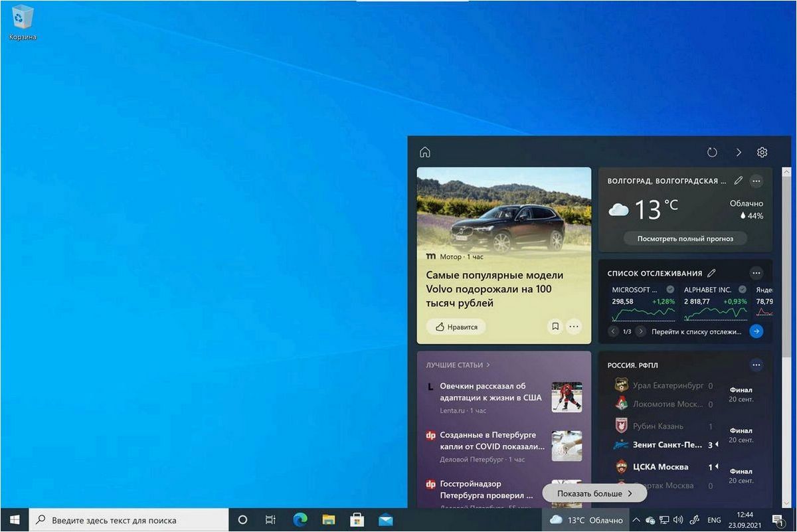The width and height of the screenshot is (797, 532).
Task: Click Посмотреть полный прогноз button
Action: point(685,238)
